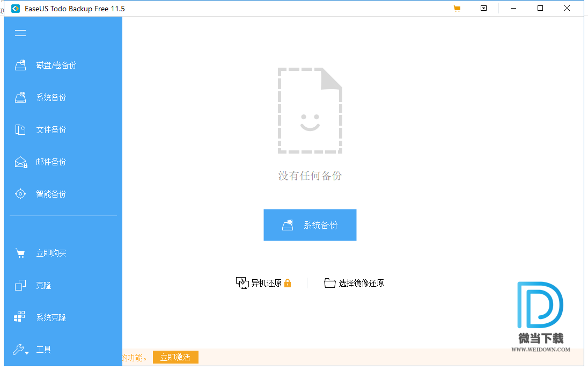
Task: Close the EaseUS Todo Backup window
Action: [567, 8]
